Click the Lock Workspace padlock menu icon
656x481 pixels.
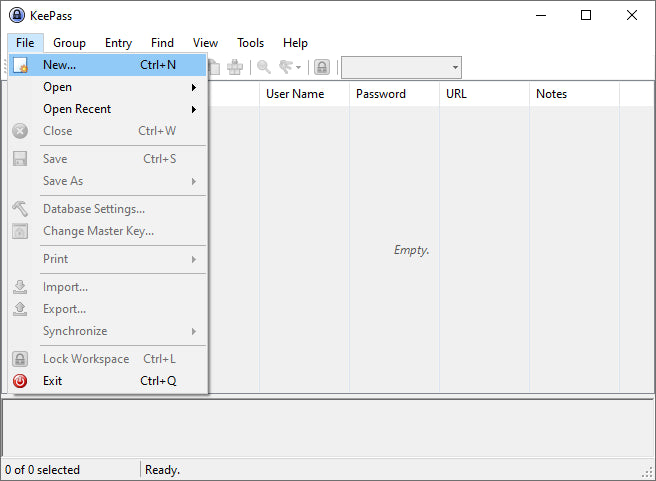click(20, 359)
